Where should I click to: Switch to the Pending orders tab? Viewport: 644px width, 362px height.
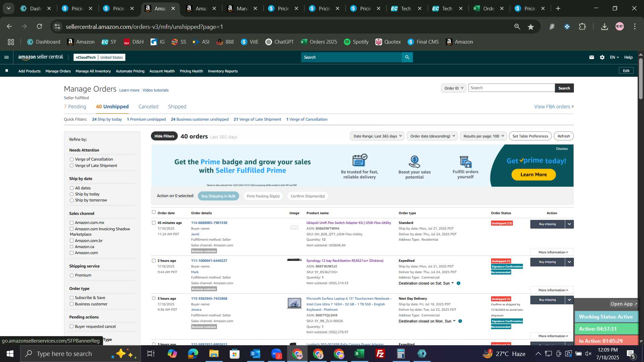tap(75, 107)
